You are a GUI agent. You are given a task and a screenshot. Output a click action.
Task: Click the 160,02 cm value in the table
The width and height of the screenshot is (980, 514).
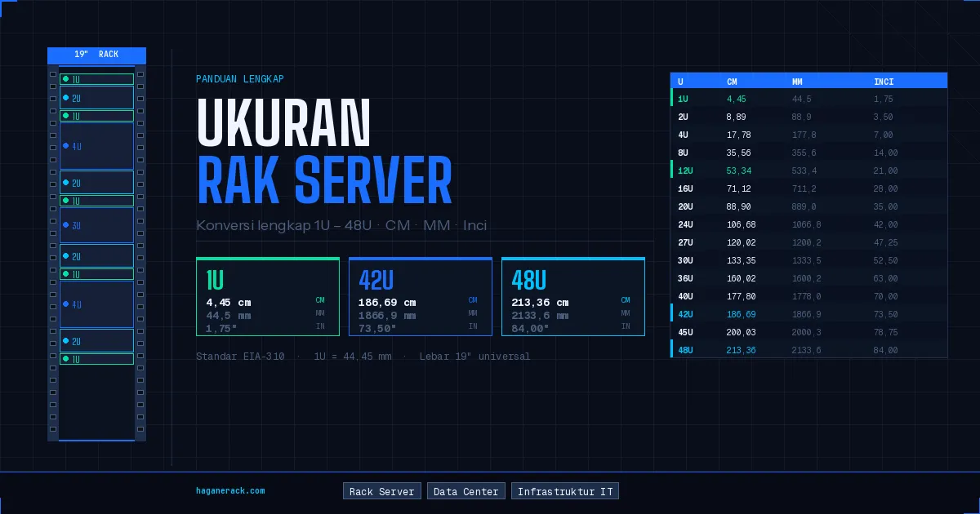pyautogui.click(x=741, y=278)
